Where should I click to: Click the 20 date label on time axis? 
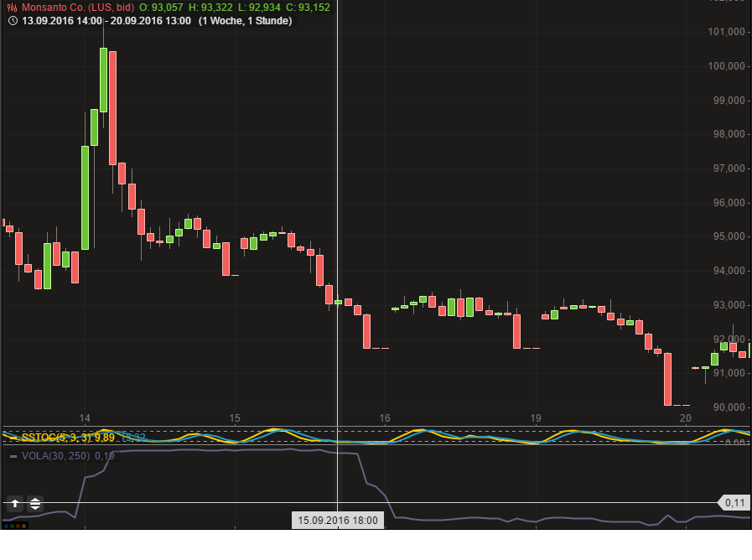(x=685, y=418)
